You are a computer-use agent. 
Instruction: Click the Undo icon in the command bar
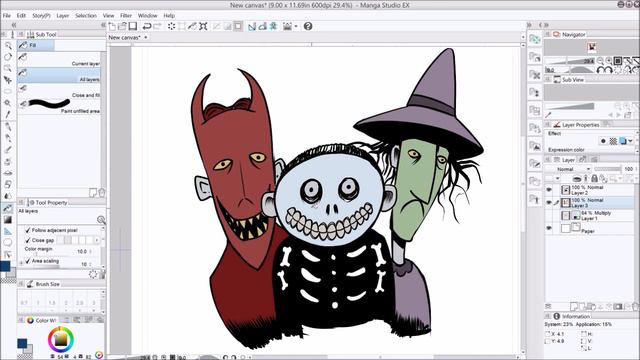tap(147, 26)
